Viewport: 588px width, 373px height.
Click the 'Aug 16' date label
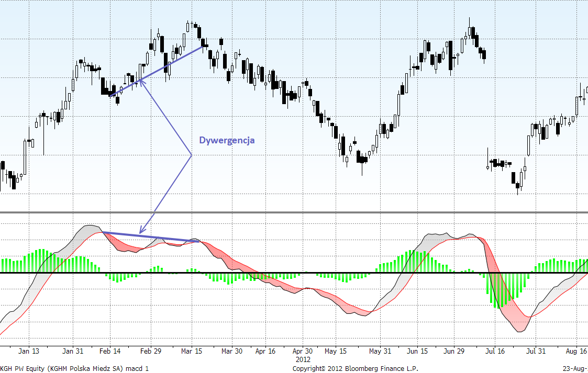576,351
